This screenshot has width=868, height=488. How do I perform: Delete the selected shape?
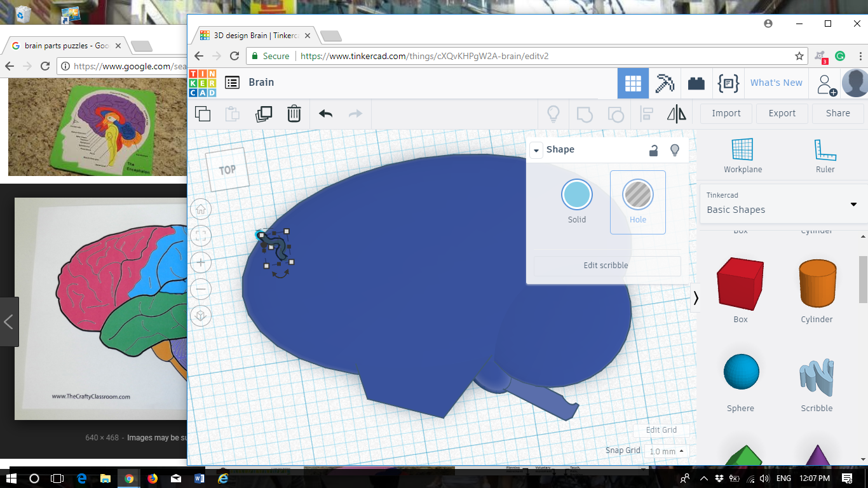tap(294, 114)
